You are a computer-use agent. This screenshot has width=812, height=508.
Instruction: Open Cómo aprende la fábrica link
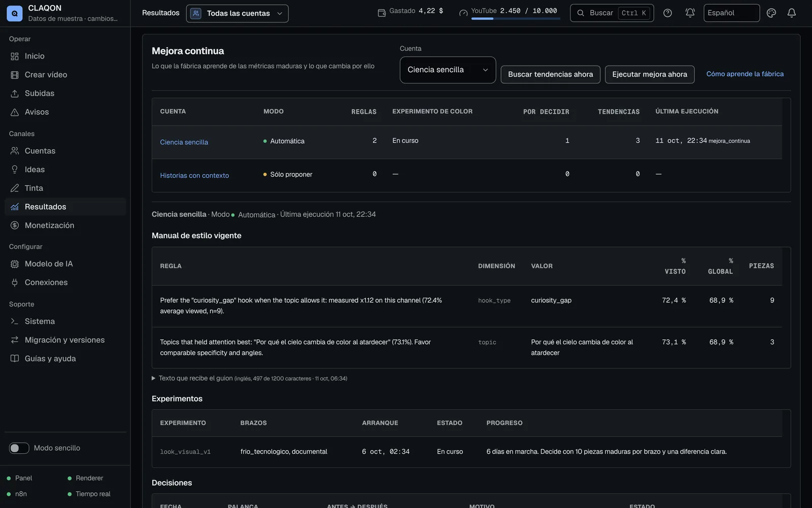pos(745,74)
